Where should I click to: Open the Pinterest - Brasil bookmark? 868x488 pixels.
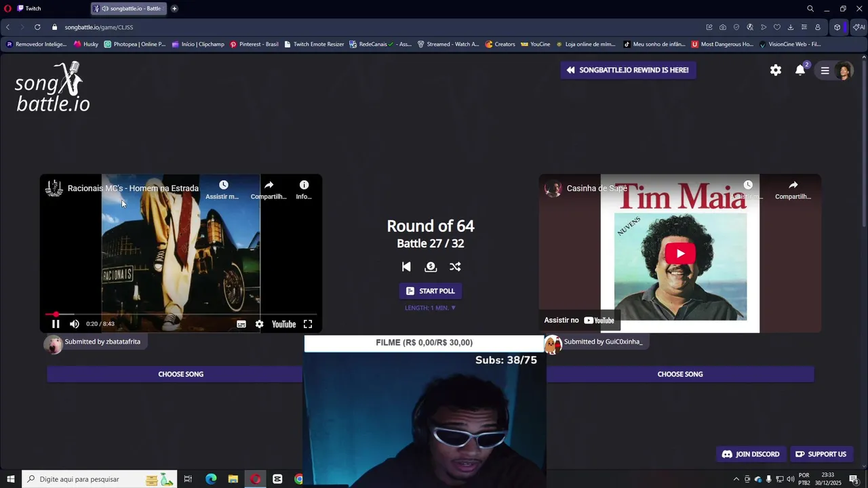click(x=254, y=44)
